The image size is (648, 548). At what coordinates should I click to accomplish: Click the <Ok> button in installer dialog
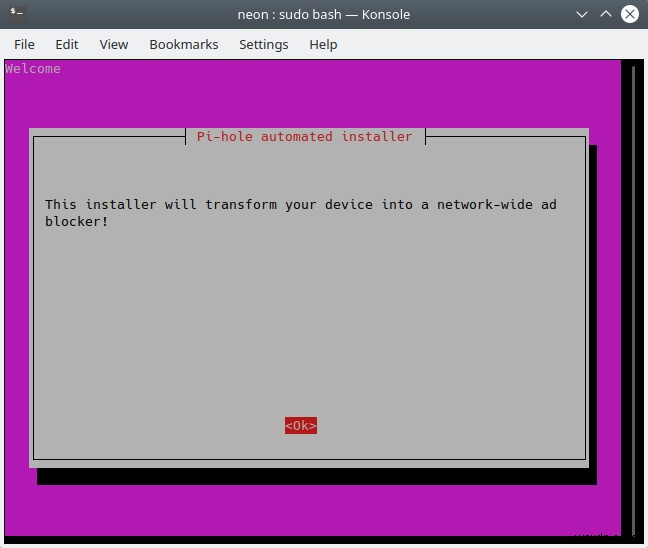301,425
